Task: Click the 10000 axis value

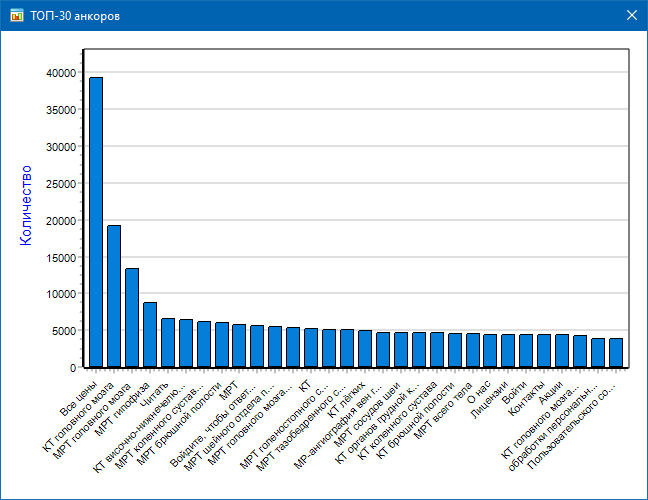Action: pos(61,294)
